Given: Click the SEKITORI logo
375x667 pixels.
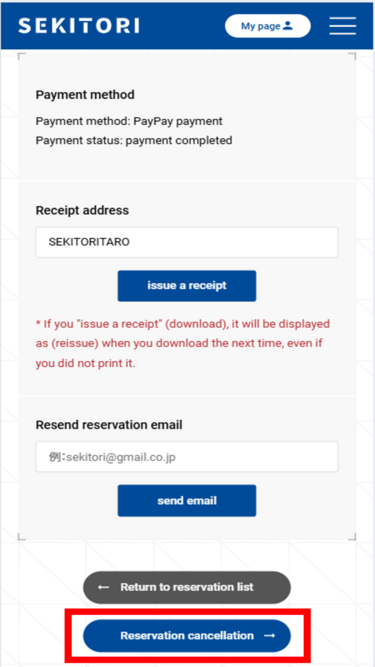Looking at the screenshot, I should [79, 26].
